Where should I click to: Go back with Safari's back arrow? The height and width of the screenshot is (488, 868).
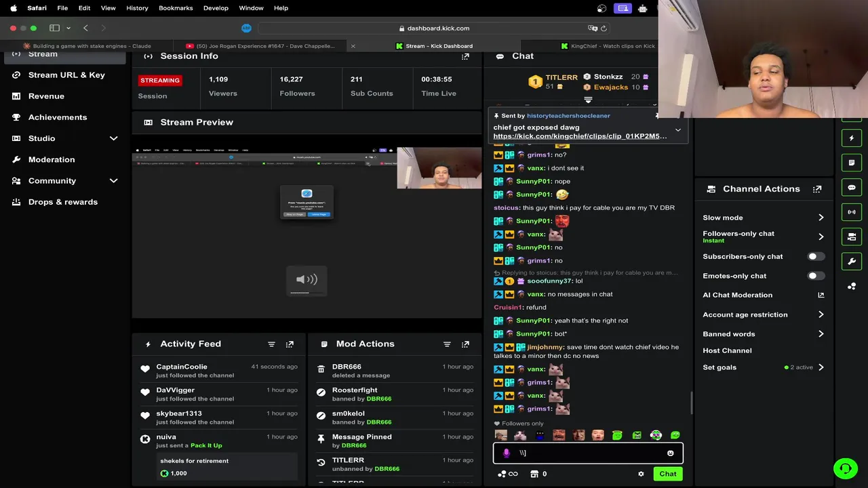[x=85, y=28]
